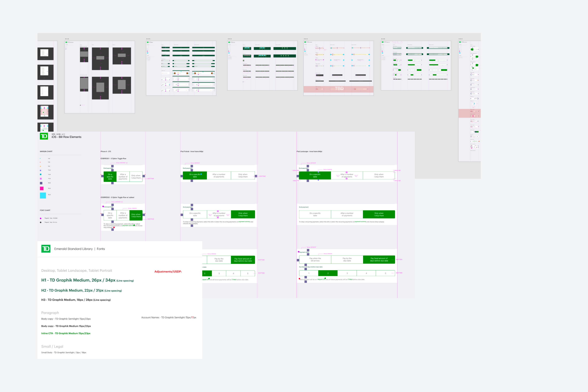Choose Pay fixed amount of days in iPad Landscape

point(379,259)
